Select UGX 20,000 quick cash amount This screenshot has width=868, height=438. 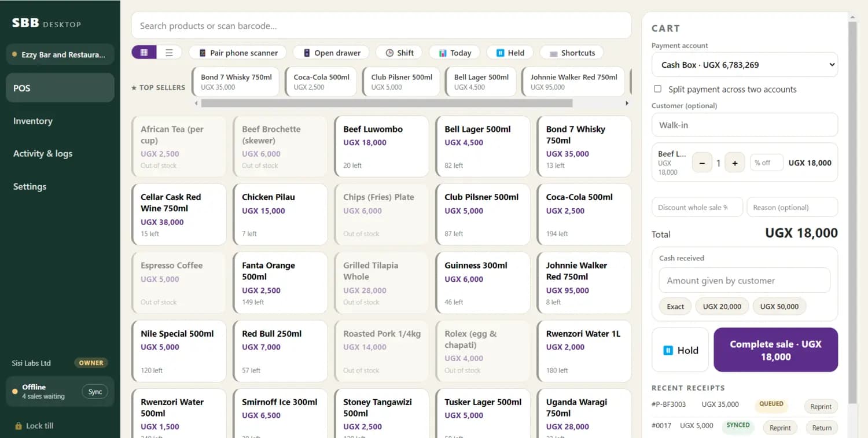(722, 307)
